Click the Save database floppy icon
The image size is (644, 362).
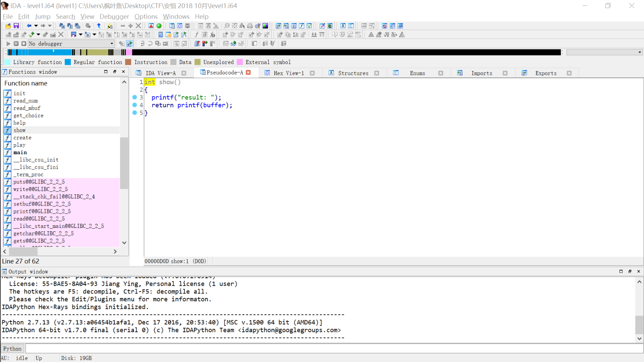(16, 26)
